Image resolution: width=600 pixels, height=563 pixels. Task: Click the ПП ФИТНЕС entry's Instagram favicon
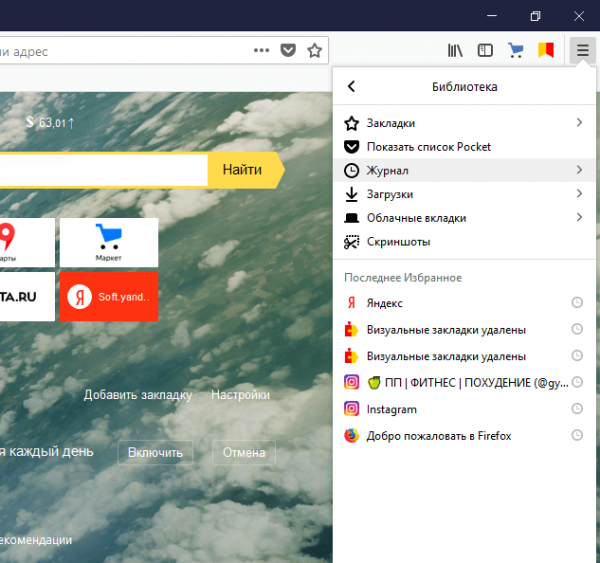(351, 382)
